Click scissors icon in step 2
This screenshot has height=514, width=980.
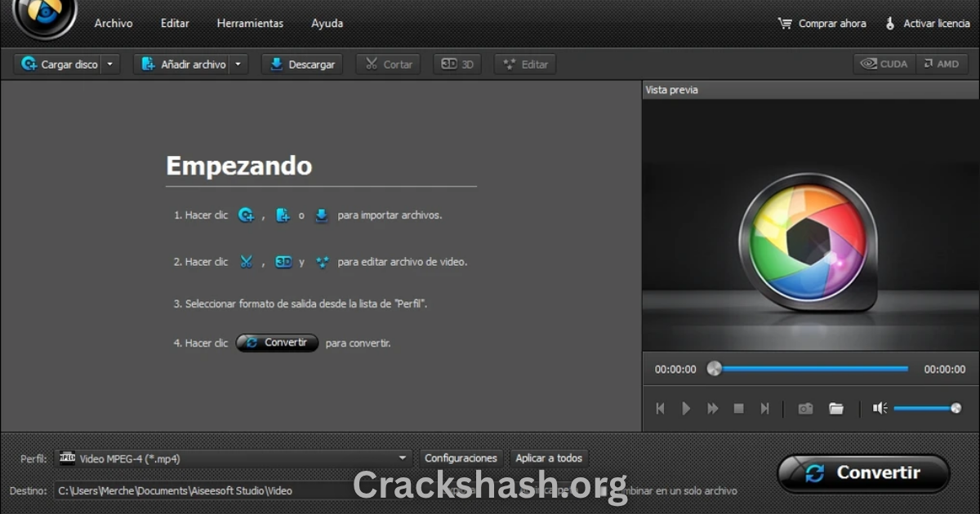point(246,262)
